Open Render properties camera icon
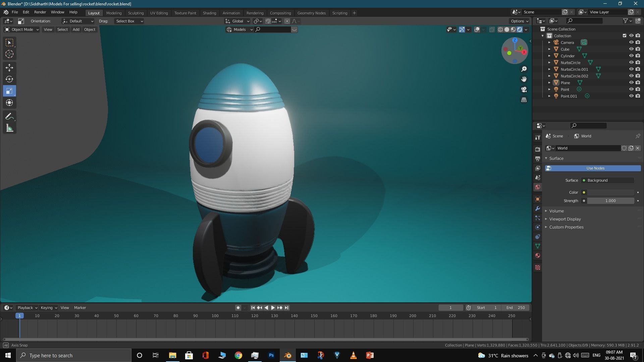This screenshot has height=362, width=644. tap(538, 149)
